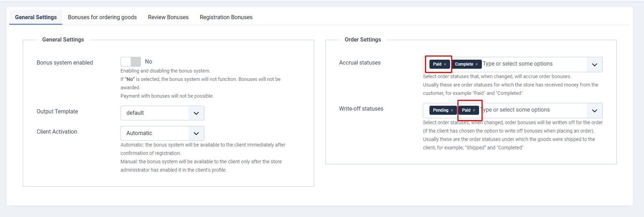Expand the Client Activation dropdown

point(162,133)
